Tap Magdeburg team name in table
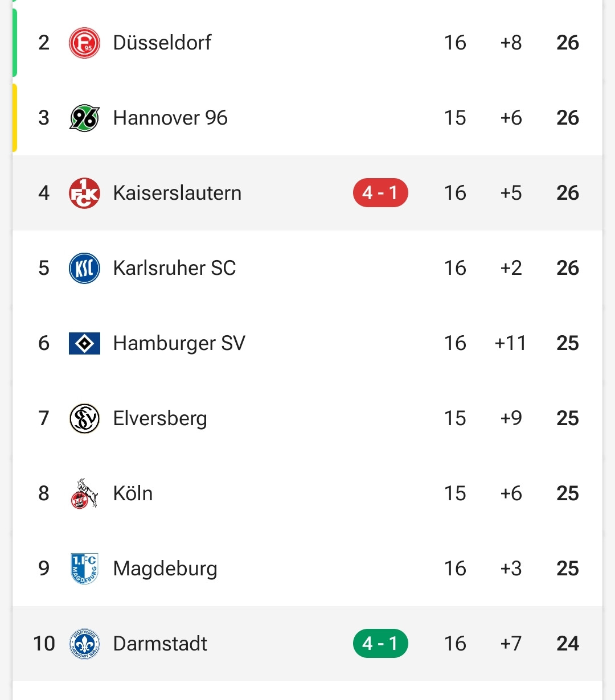 (165, 569)
